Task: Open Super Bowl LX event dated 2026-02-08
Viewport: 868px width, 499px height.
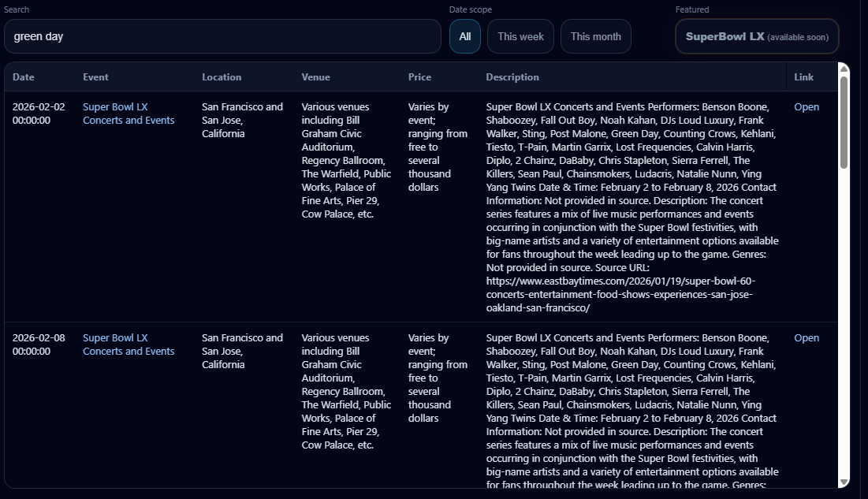Action: pyautogui.click(x=129, y=344)
